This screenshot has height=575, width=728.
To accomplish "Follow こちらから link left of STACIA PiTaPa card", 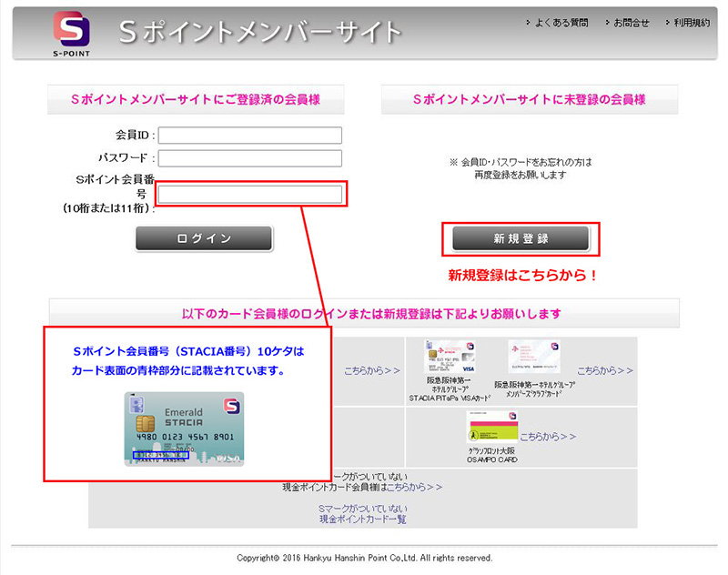I will [x=372, y=371].
